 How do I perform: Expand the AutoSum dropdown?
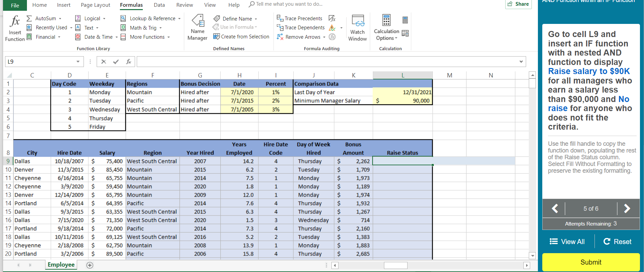[60, 19]
